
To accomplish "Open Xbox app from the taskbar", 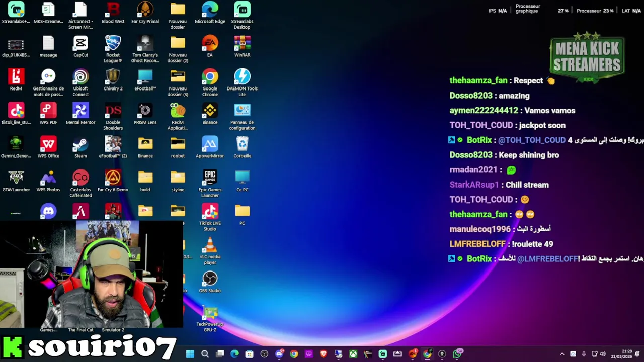I will pos(353,354).
